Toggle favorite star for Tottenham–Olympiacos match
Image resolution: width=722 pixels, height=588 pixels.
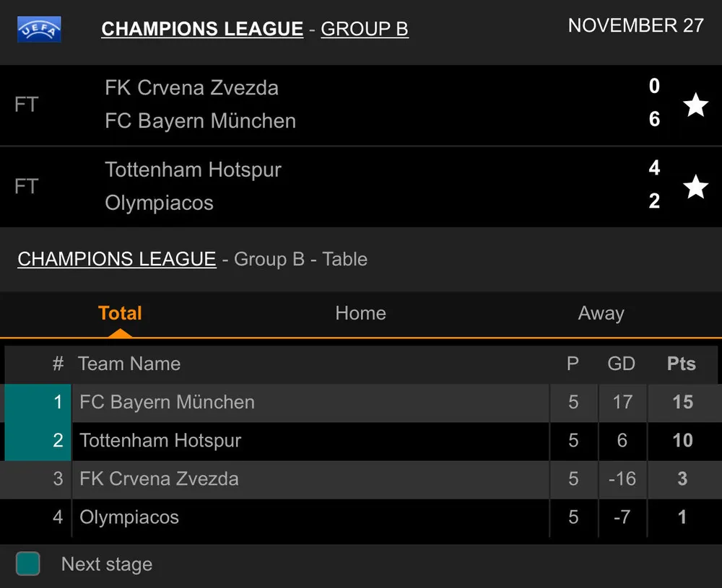click(695, 187)
